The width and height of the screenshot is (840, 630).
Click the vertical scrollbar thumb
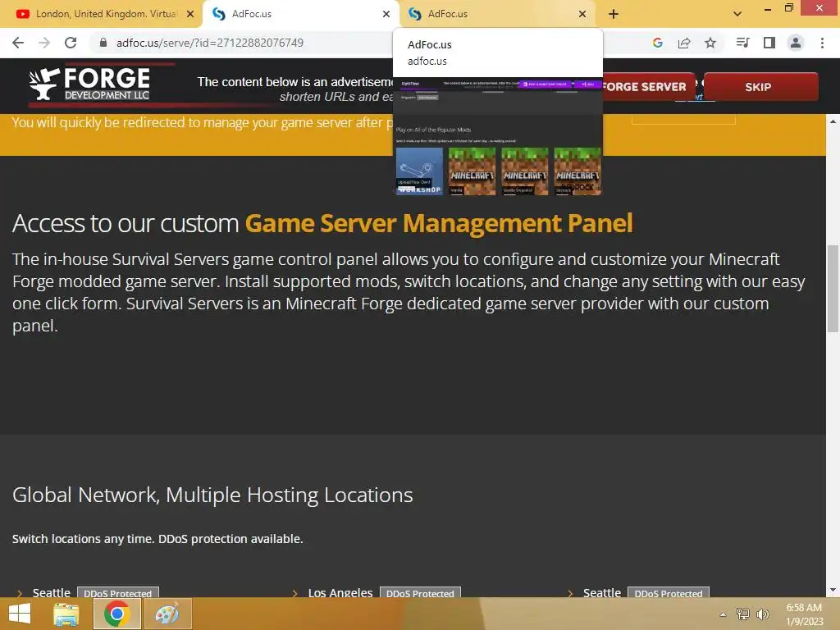pyautogui.click(x=833, y=288)
